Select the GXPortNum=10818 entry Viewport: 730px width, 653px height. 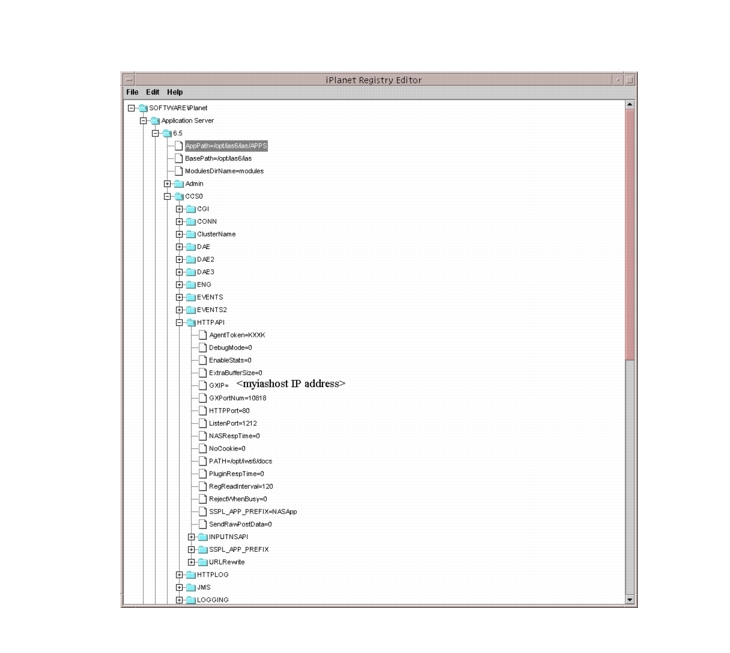click(x=237, y=398)
